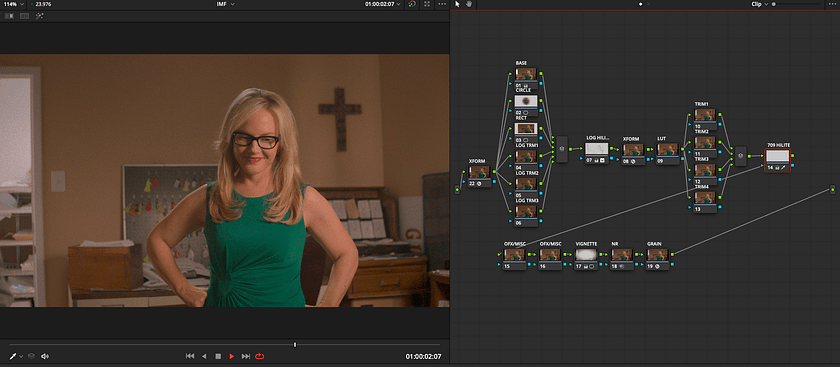
Task: Jump to previous clip button
Action: (190, 356)
